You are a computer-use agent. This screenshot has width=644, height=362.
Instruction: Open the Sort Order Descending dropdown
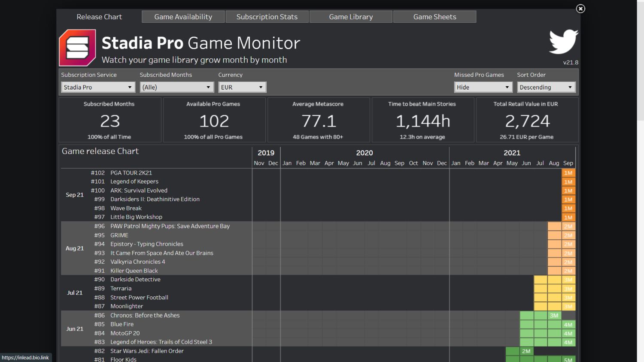pyautogui.click(x=546, y=87)
